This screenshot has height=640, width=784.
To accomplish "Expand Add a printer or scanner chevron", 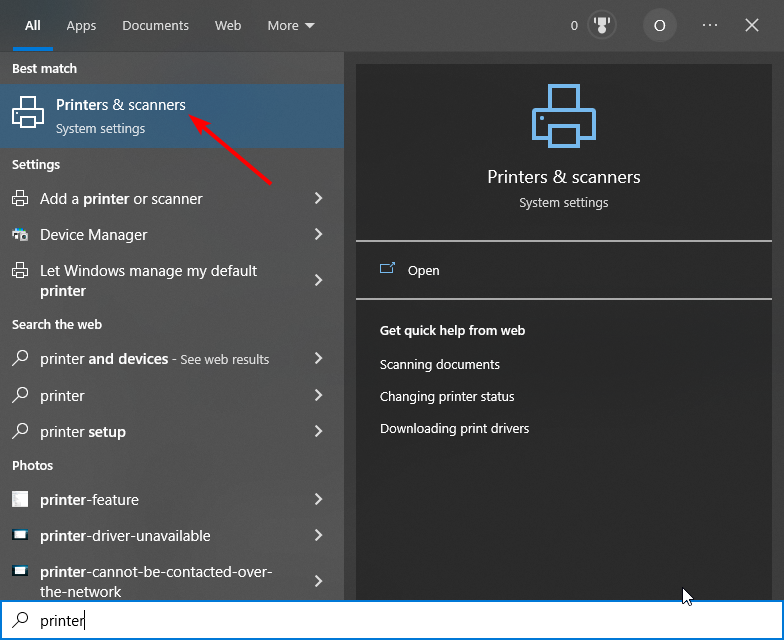I will coord(318,198).
